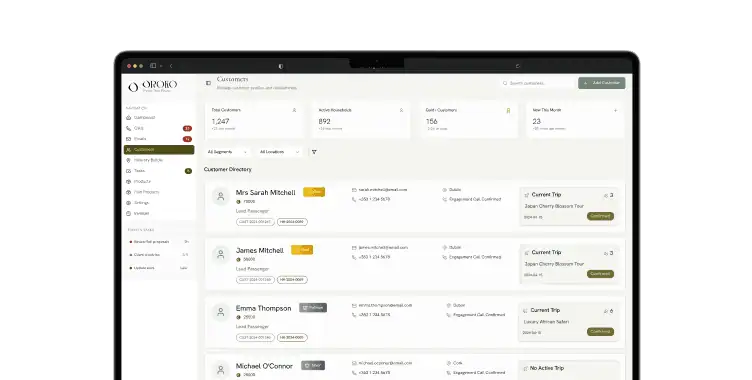Open Emma Thompson's name

(263, 309)
